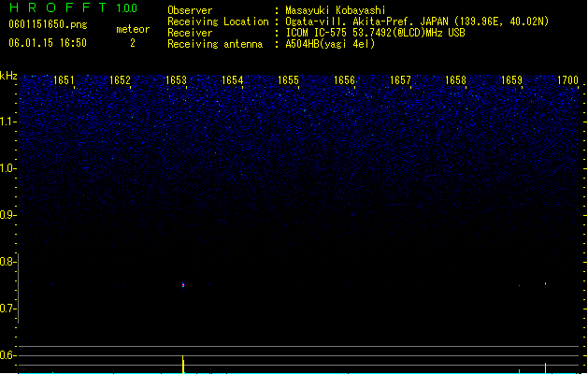The width and height of the screenshot is (588, 374).
Task: Click the 1700 time axis marker
Action: pyautogui.click(x=567, y=80)
